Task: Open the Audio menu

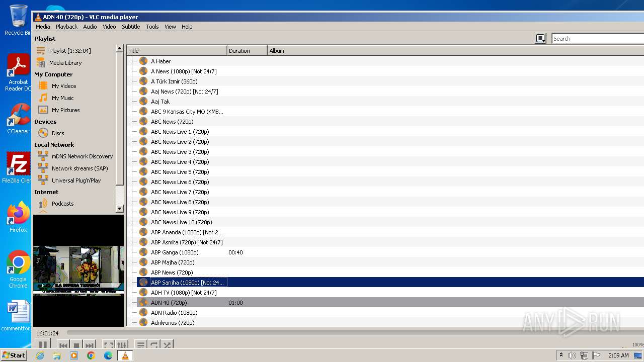Action: point(90,27)
